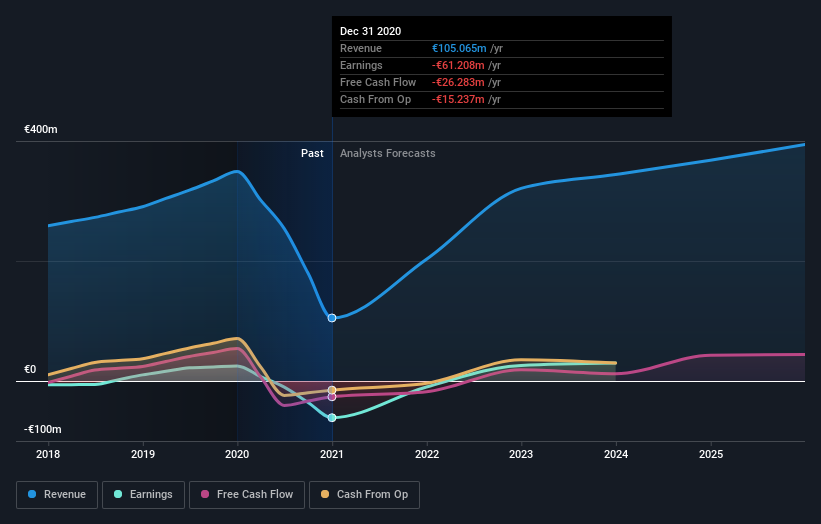Click the €400m y-axis label

(41, 129)
